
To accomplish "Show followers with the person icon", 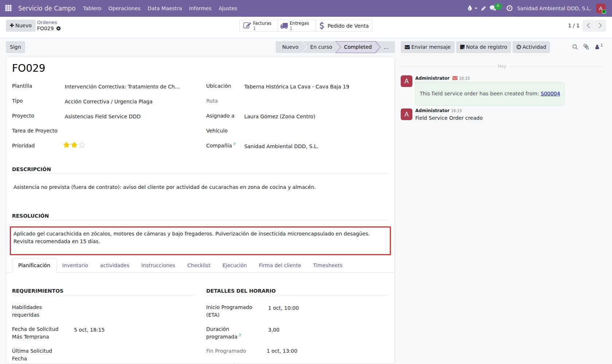I will coord(599,47).
